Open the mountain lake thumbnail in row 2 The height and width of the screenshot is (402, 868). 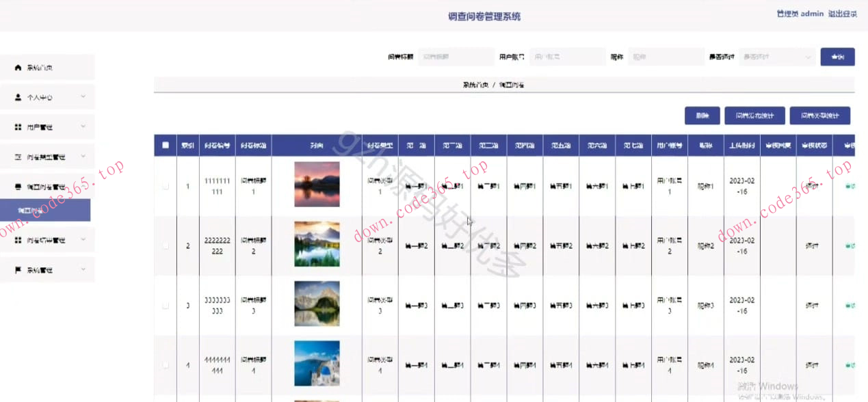[317, 244]
